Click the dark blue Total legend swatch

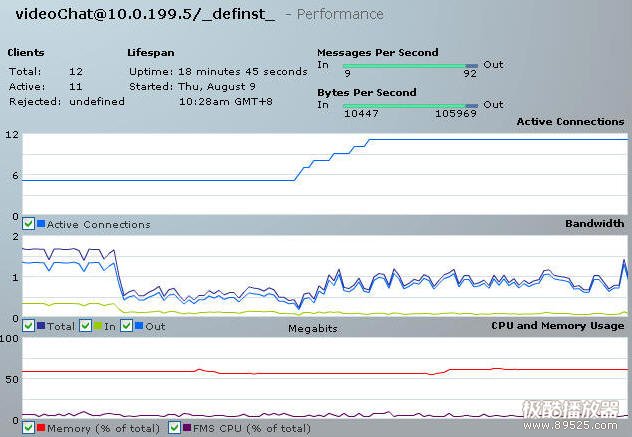tap(41, 326)
